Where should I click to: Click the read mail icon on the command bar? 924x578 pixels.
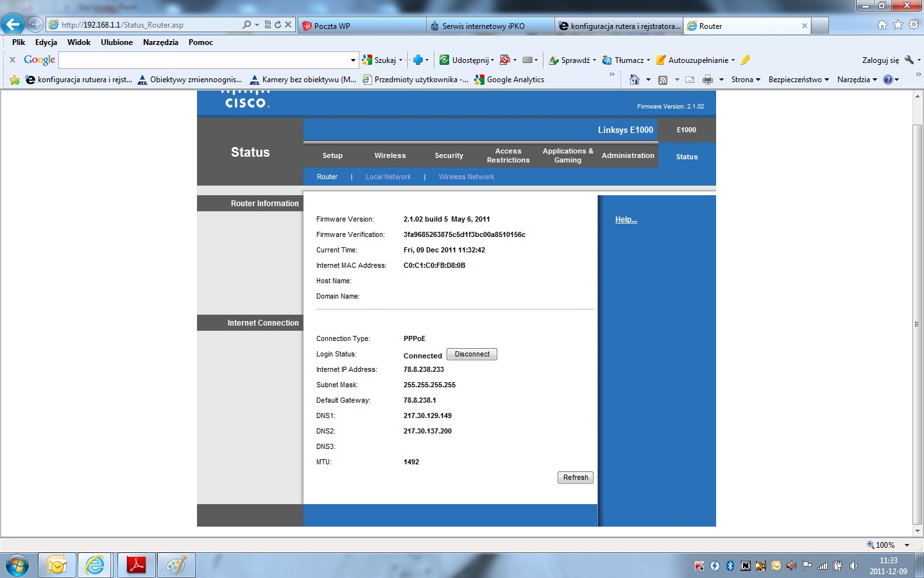690,80
